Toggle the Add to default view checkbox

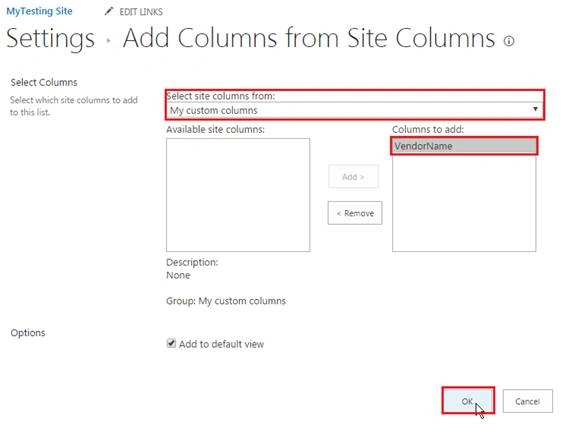[x=171, y=343]
